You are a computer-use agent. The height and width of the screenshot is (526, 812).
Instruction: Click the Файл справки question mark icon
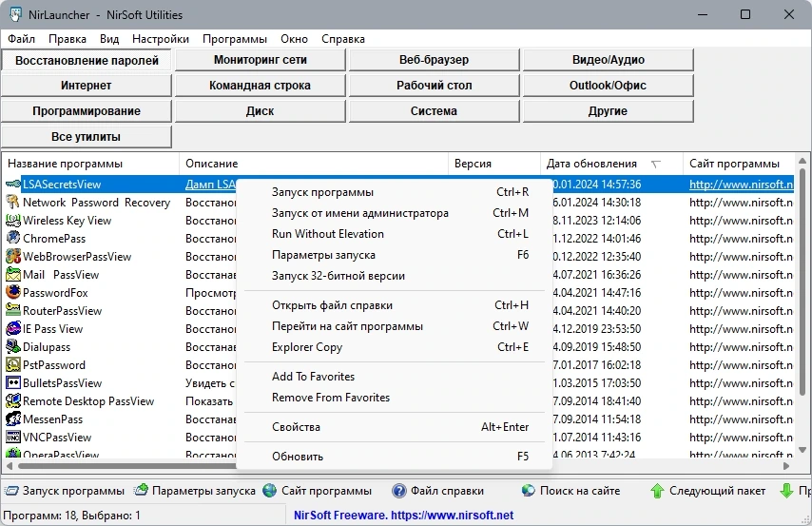(398, 490)
